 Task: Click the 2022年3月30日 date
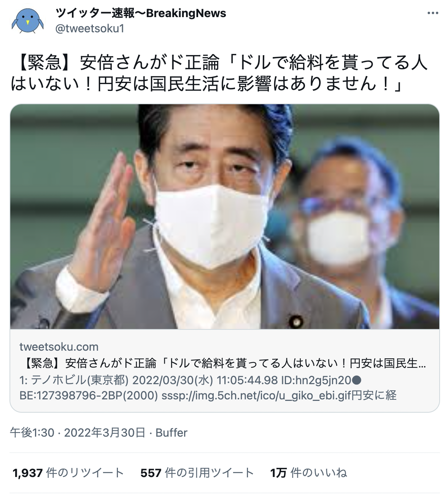coord(105,432)
